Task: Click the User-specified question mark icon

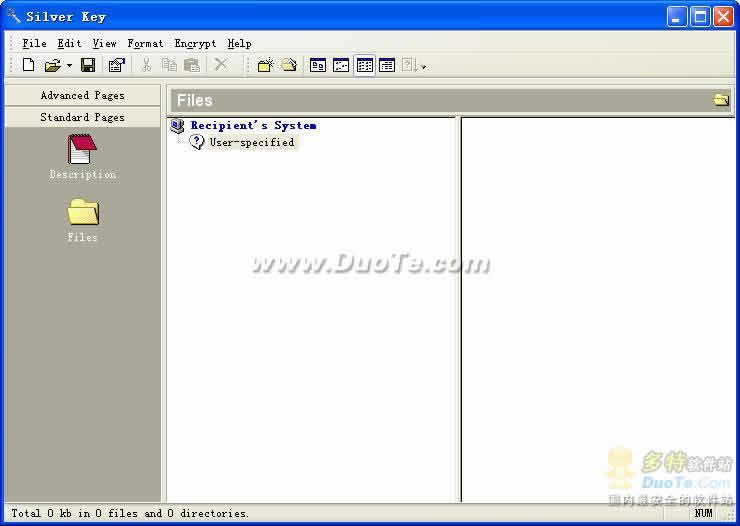Action: pos(196,142)
